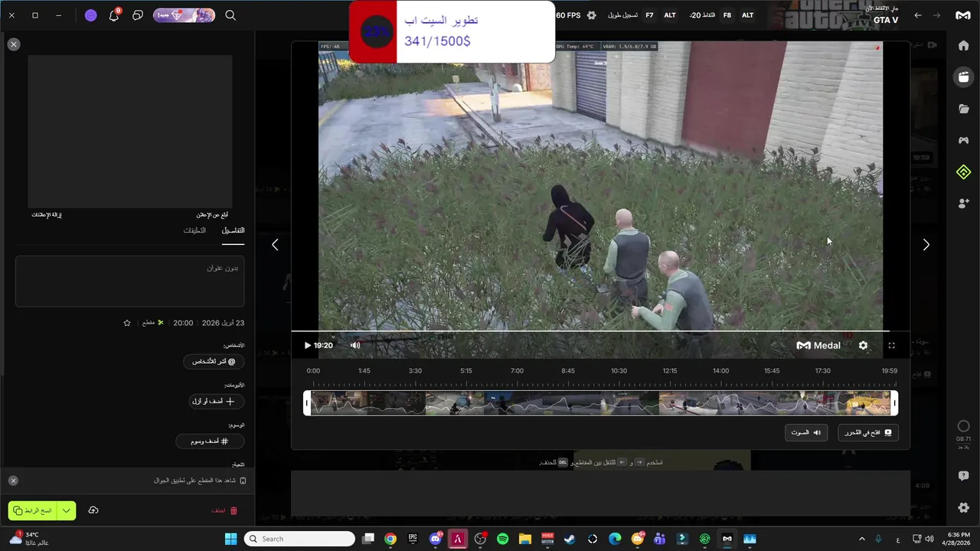Expand the copy link dropdown arrow
Screen dimensions: 980x551
click(67, 510)
